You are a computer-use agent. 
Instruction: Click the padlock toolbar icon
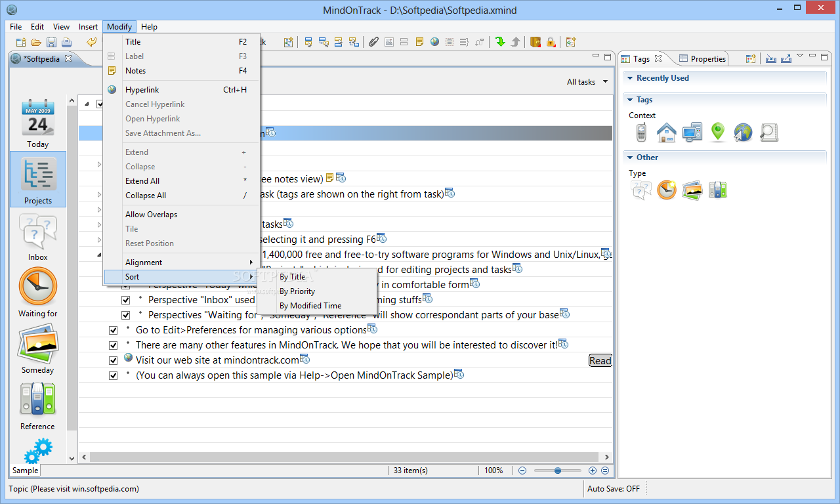tap(551, 42)
